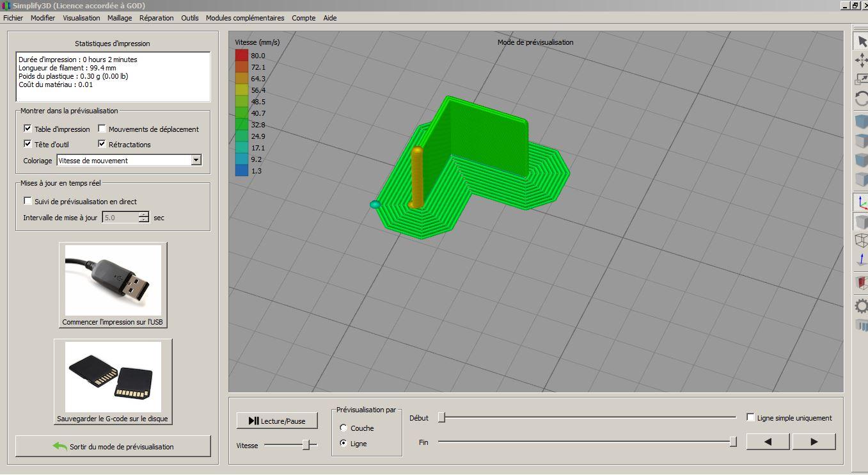
Task: Uncheck Table d'impression checkbox
Action: 28,129
